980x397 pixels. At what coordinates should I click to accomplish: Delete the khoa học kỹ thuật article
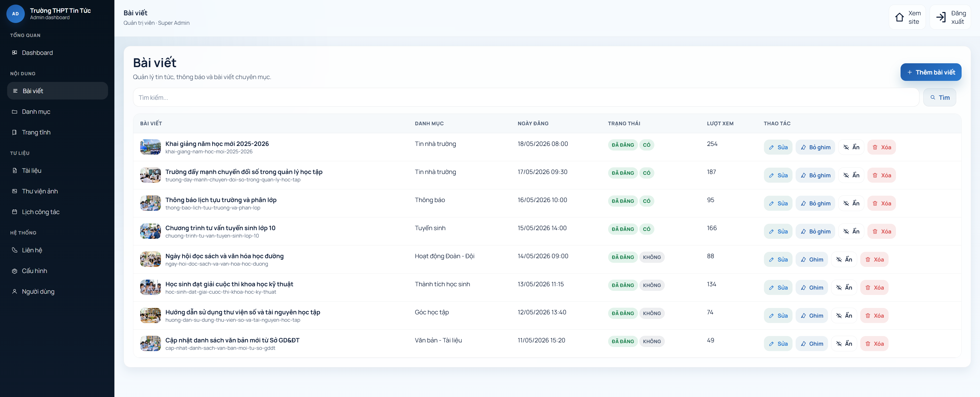point(874,288)
